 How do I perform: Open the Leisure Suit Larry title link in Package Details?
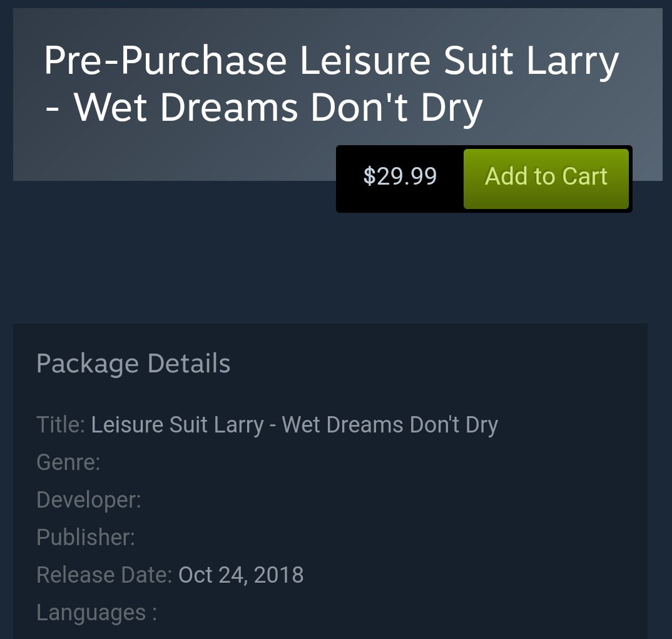(295, 425)
